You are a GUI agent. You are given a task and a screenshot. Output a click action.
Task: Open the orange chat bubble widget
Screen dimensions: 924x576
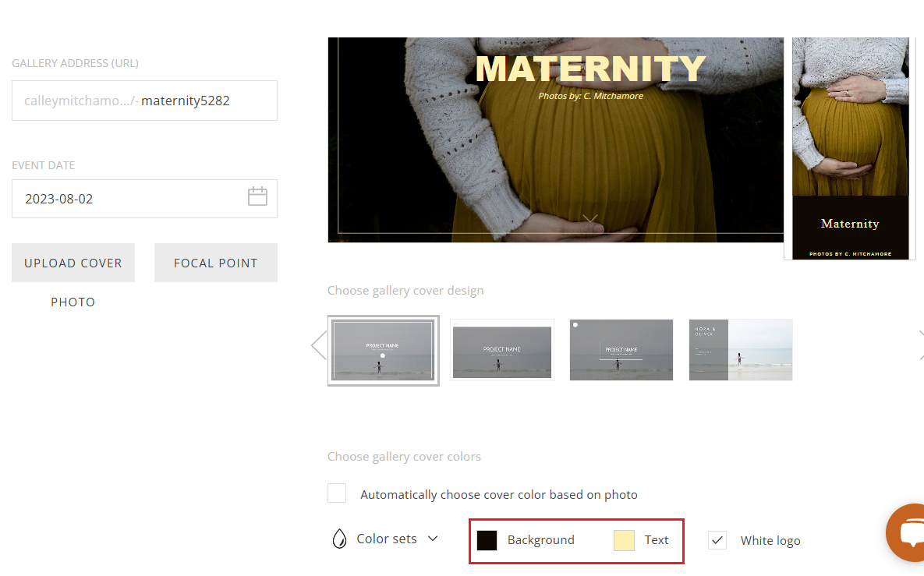[906, 532]
